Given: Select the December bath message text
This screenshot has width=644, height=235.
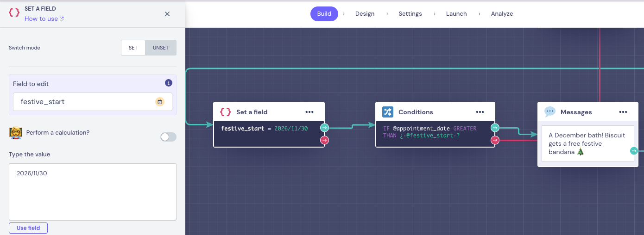Looking at the screenshot, I should click(x=587, y=144).
